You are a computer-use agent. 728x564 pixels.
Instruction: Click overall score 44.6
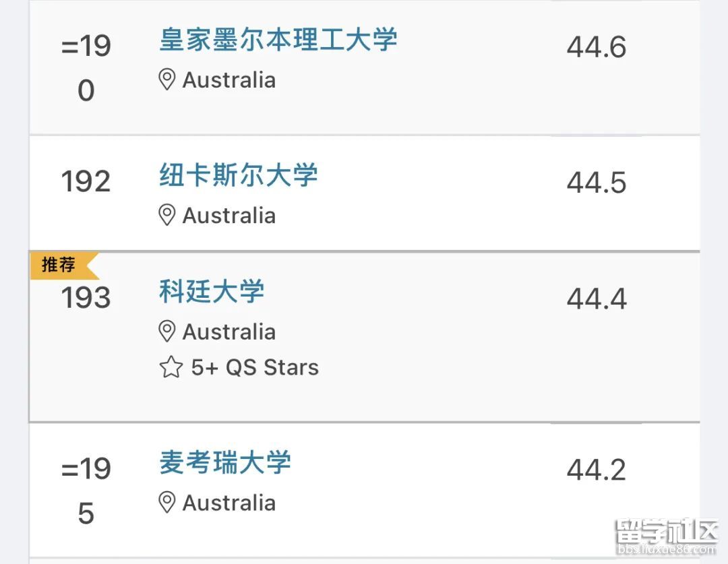coord(597,46)
